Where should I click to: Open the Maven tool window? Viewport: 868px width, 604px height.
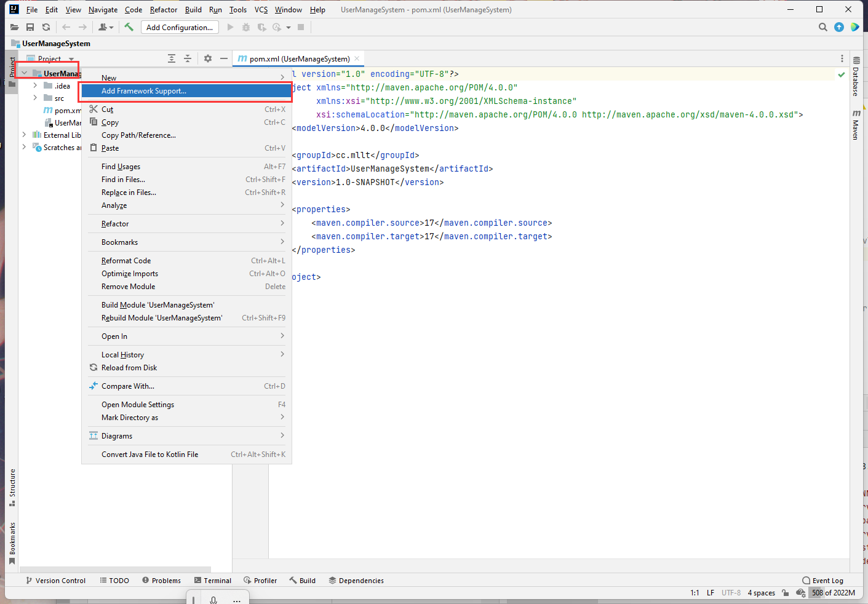pyautogui.click(x=856, y=125)
